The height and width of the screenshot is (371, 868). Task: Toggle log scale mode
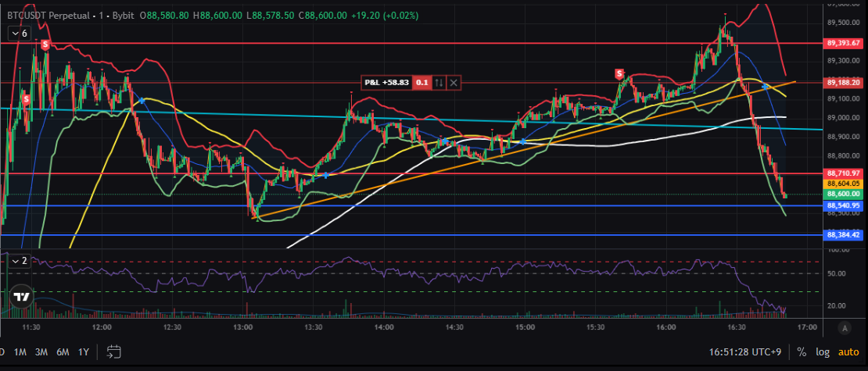tap(823, 351)
